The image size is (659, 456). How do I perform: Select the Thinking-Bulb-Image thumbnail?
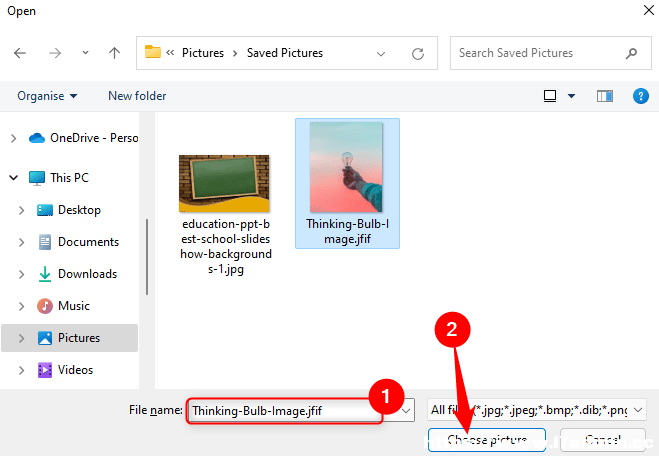tap(346, 167)
